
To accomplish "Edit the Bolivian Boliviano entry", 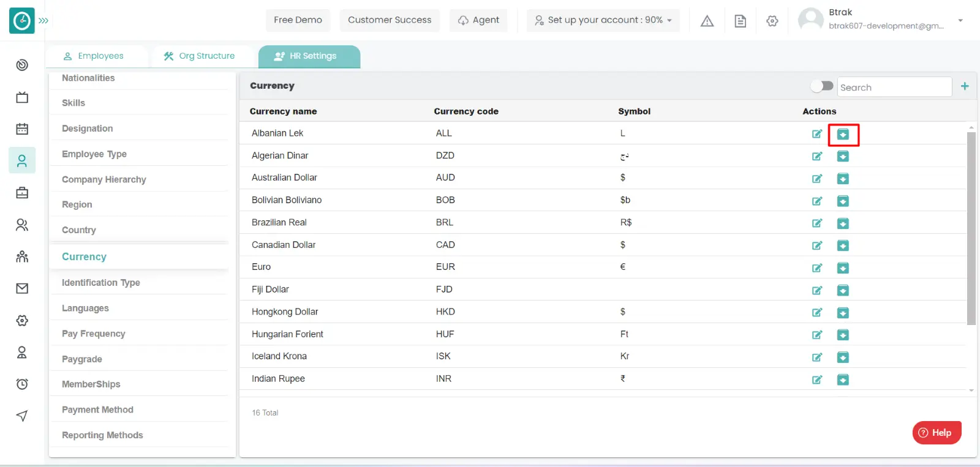I will (816, 201).
